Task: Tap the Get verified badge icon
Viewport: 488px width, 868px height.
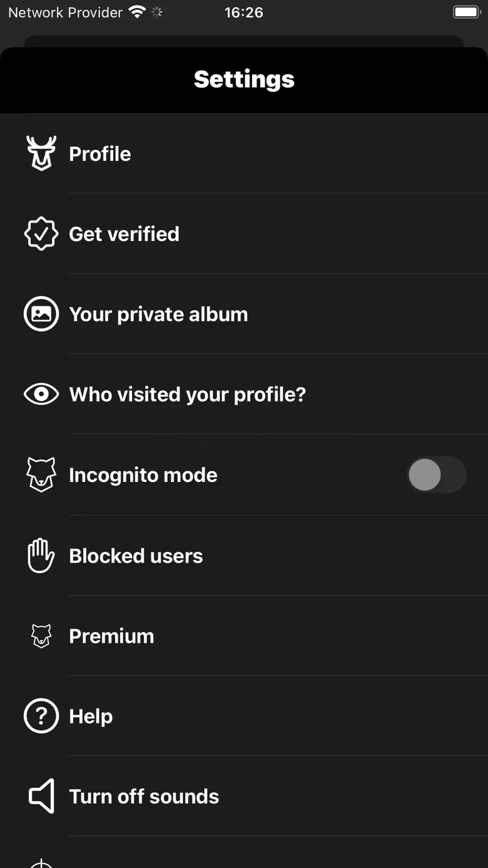Action: point(41,234)
